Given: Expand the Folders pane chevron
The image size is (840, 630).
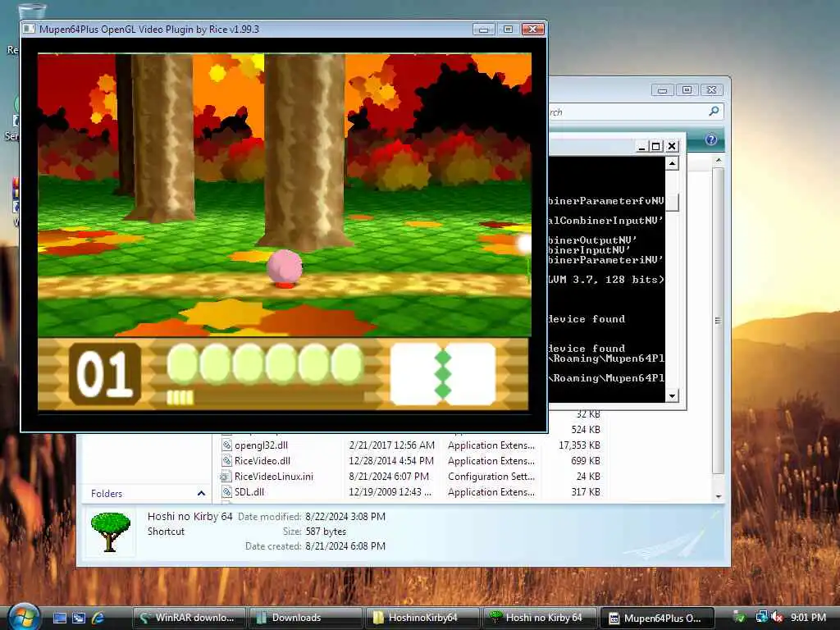Looking at the screenshot, I should tap(201, 493).
